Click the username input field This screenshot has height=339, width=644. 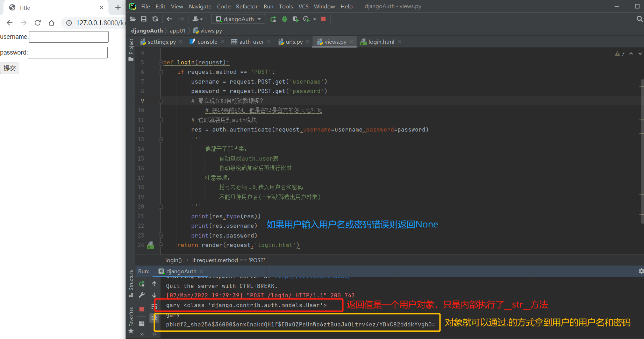click(69, 37)
